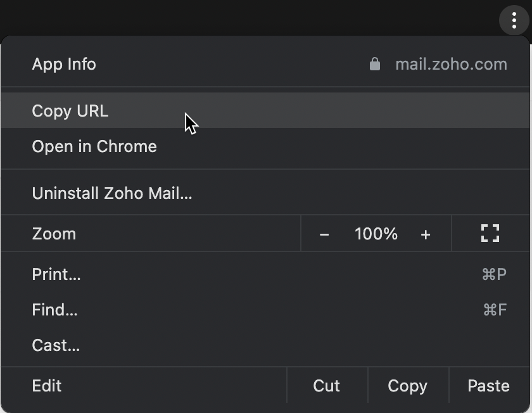Decrease zoom with the minus icon

coord(324,233)
